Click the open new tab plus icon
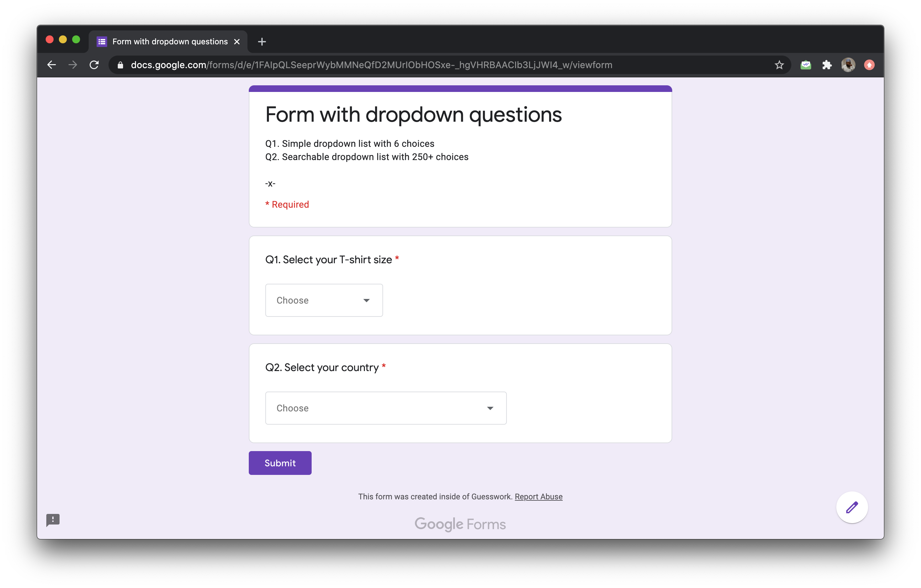 tap(262, 42)
